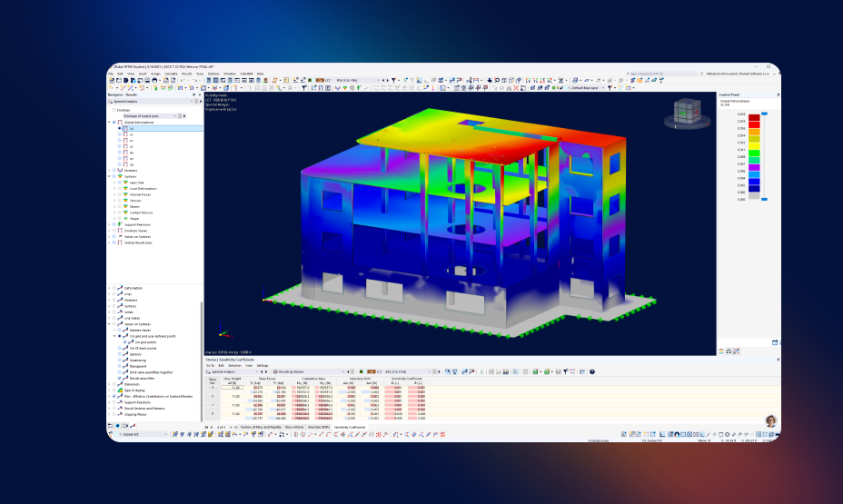Click the green swatch in the color legend
Viewport: 843px width, 504px height.
pyautogui.click(x=754, y=153)
